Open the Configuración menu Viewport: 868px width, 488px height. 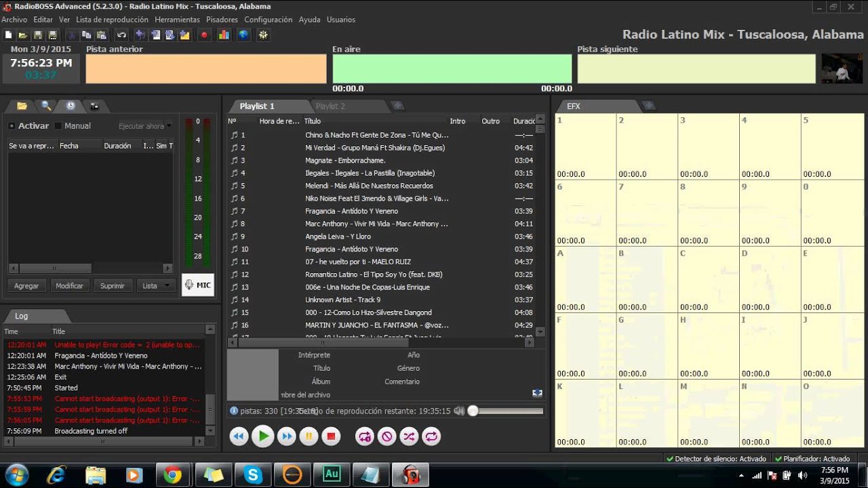coord(269,20)
